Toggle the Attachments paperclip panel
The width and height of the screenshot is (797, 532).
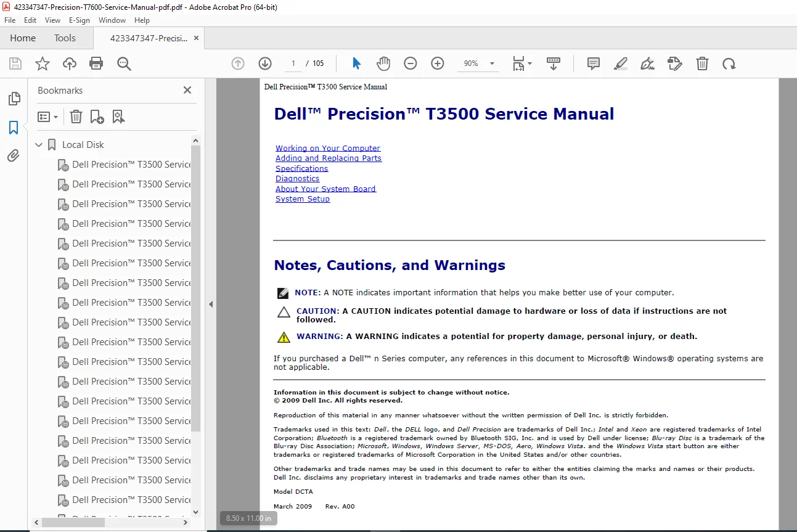tap(14, 156)
